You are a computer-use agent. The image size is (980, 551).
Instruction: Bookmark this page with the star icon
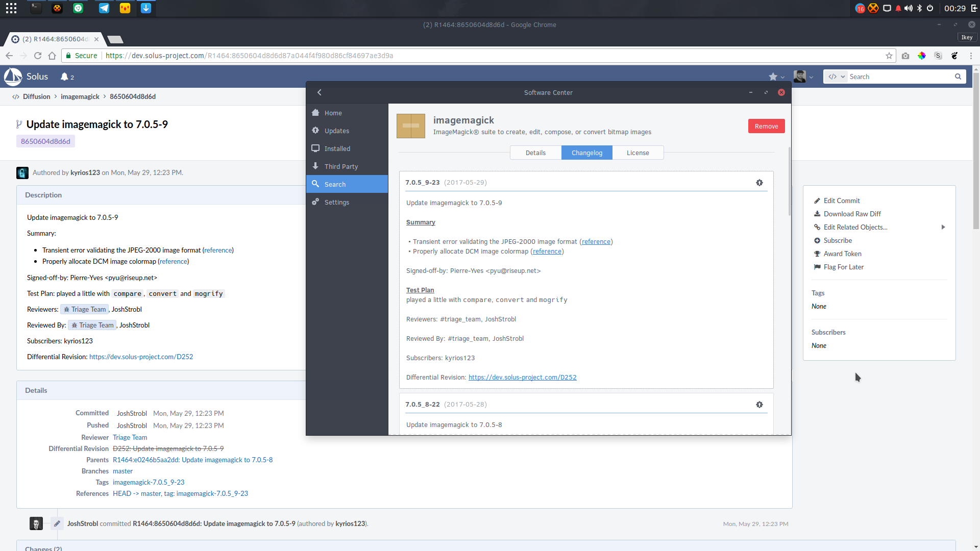click(889, 56)
